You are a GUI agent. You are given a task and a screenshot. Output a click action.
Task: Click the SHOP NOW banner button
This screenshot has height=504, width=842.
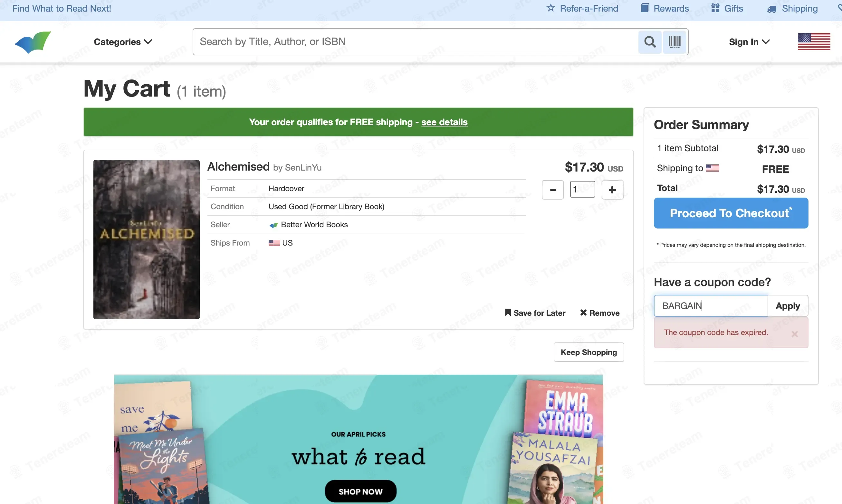coord(360,491)
